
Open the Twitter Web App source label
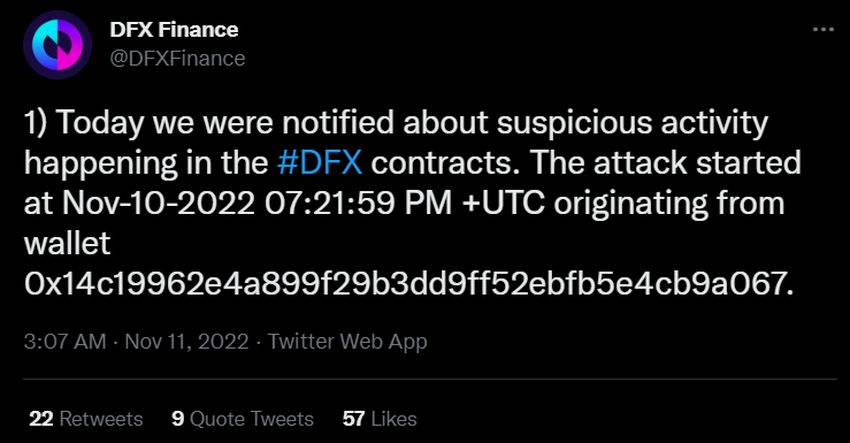click(x=346, y=342)
